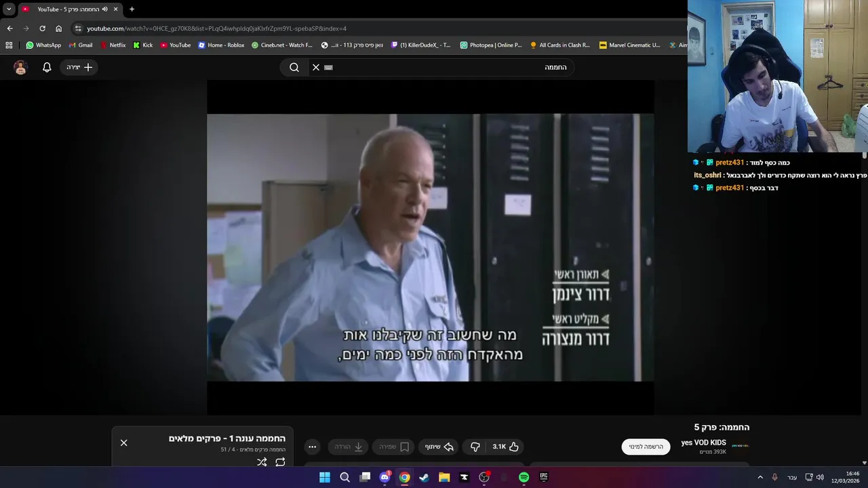Open the KillerDudeX Twitch bookmark
The image size is (868, 488).
pos(420,45)
